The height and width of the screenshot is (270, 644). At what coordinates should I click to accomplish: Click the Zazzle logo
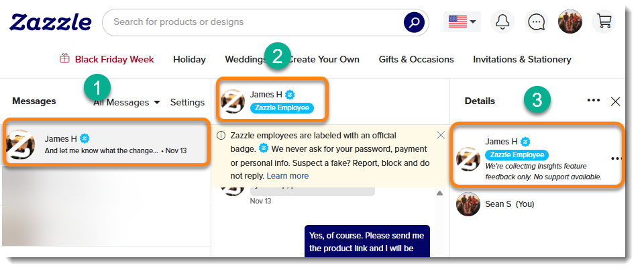[50, 22]
